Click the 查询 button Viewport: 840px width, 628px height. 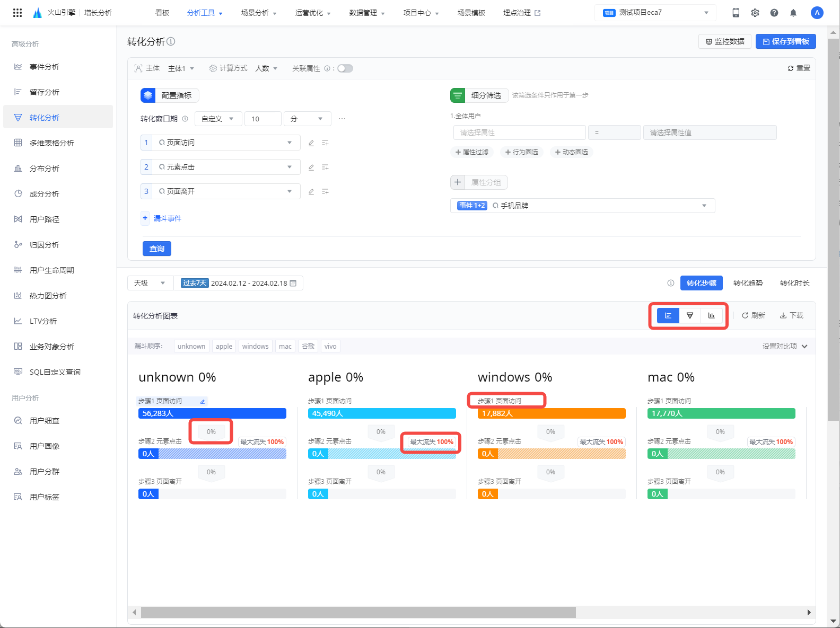(156, 249)
